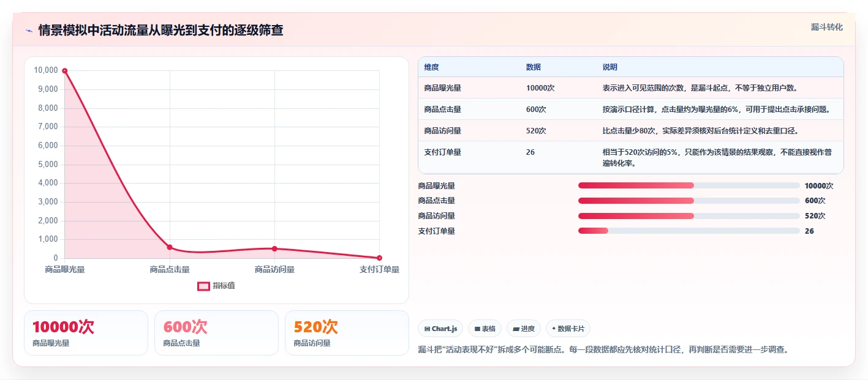
Task: Click the 支付订单量 progress bar
Action: point(689,231)
